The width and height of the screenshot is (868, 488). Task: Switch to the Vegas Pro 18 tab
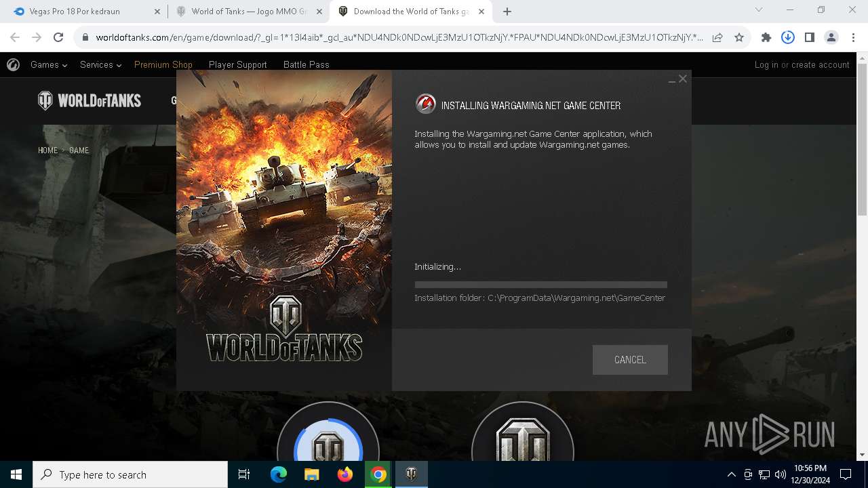[85, 12]
